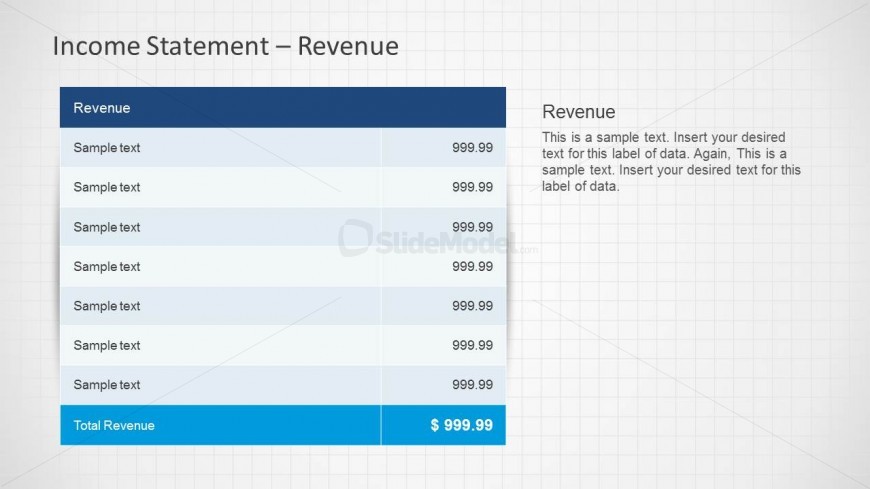Viewport: 870px width, 489px height.
Task: Select the sample description paragraph under Revenue
Action: pos(671,161)
